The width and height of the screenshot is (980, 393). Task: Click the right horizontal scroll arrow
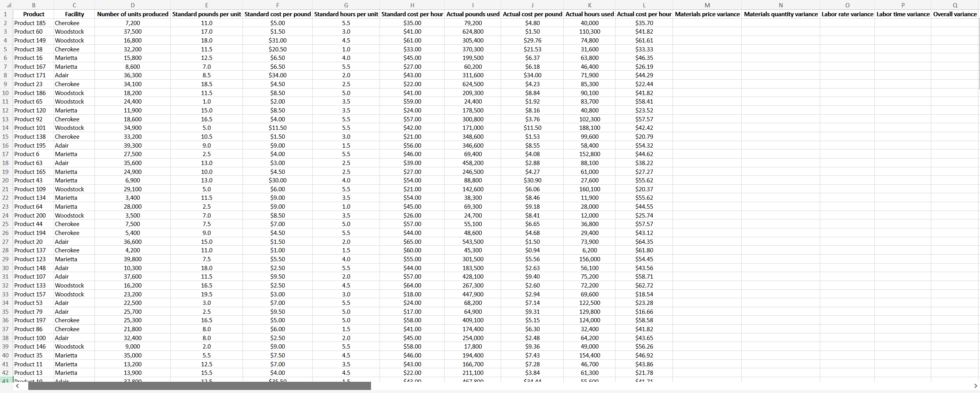click(x=975, y=386)
